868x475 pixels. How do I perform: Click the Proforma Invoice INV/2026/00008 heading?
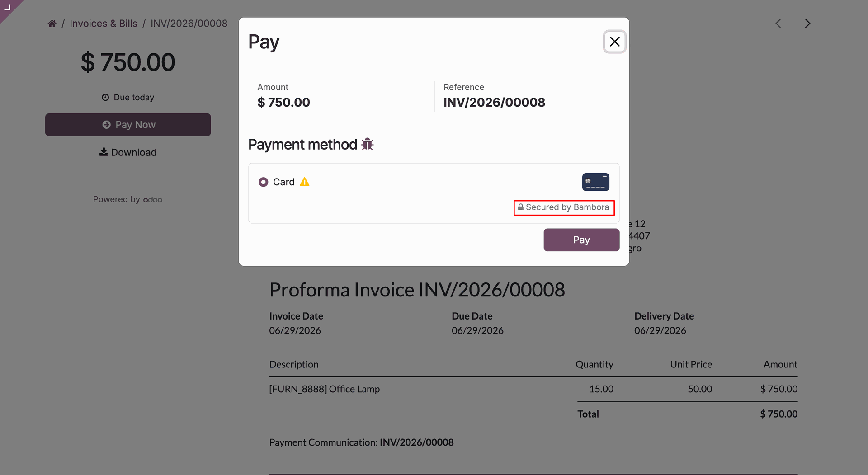coord(417,290)
